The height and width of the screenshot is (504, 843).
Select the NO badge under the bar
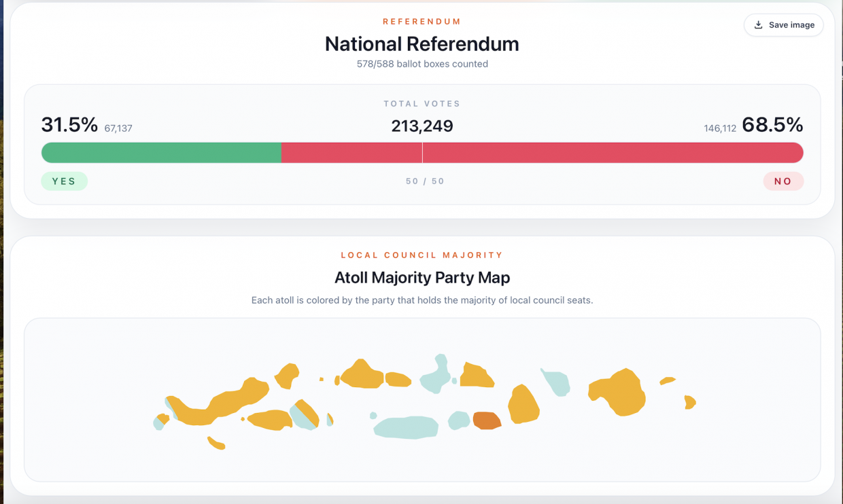pos(782,181)
